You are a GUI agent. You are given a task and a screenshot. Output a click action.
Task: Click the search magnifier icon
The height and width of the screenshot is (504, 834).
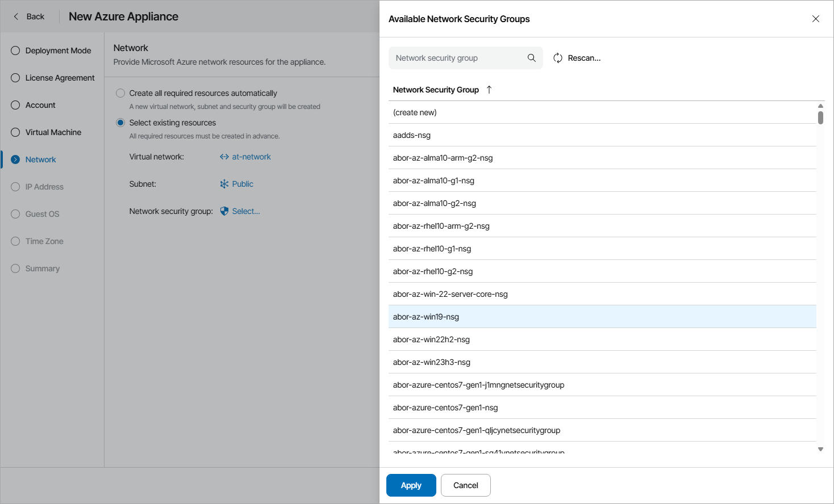(531, 58)
